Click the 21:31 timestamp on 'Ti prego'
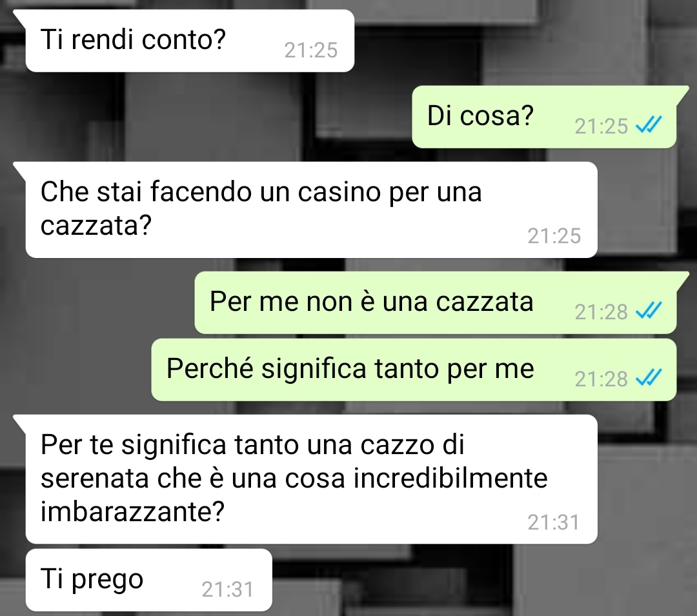Screen dimensions: 697x616 coord(228,590)
